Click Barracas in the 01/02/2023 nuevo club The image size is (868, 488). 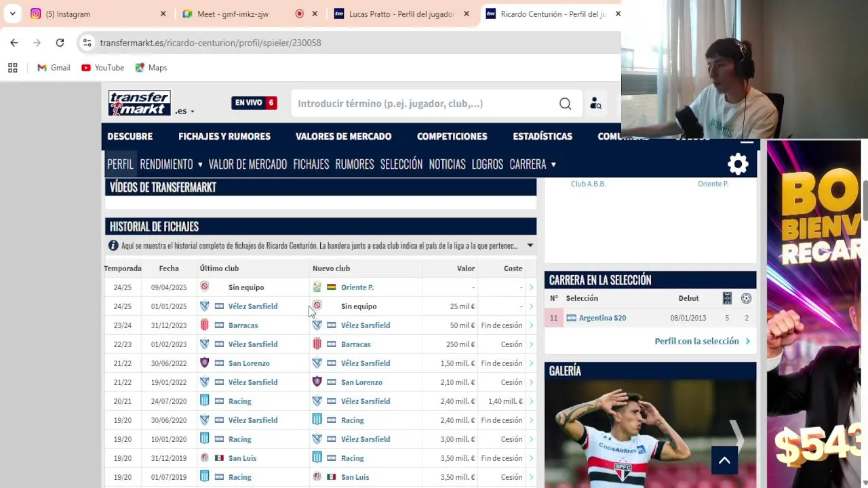coord(356,344)
